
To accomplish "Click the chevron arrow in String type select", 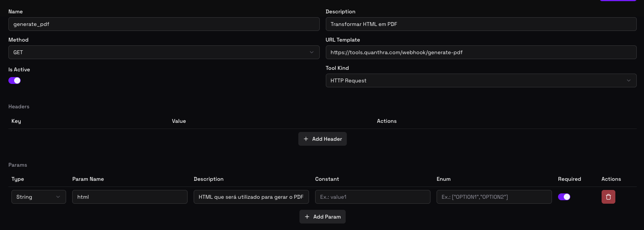I will [58, 197].
